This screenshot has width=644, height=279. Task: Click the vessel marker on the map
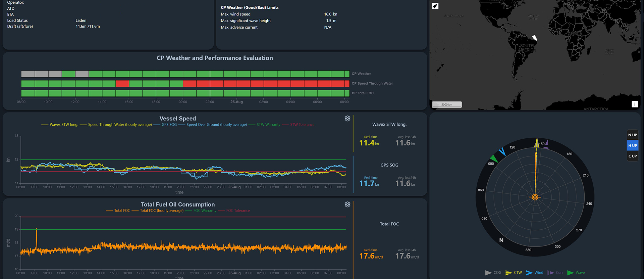pyautogui.click(x=534, y=37)
